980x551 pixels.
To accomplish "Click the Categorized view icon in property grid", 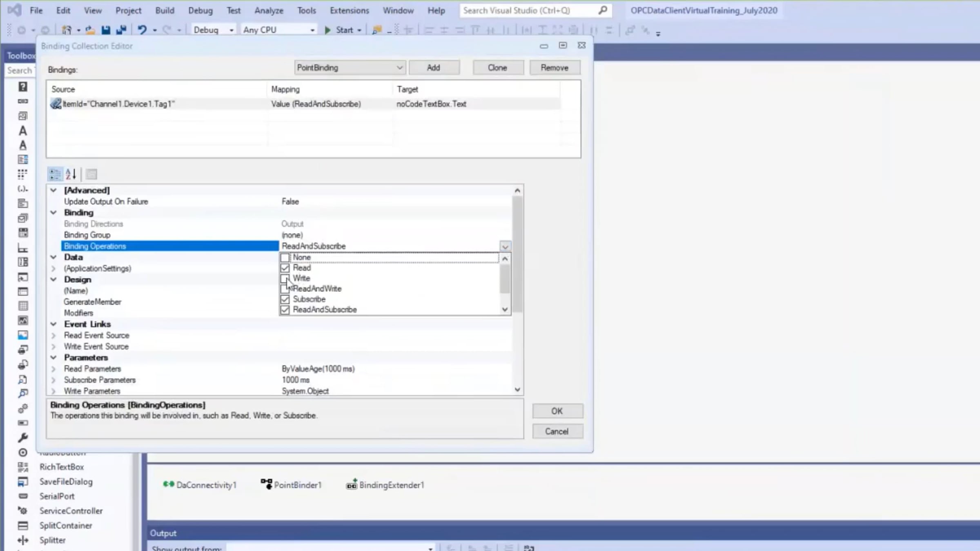I will [x=55, y=174].
